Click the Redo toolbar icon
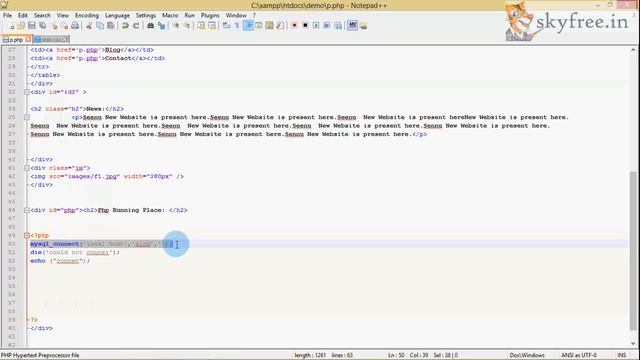The height and width of the screenshot is (360, 640). pyautogui.click(x=136, y=26)
